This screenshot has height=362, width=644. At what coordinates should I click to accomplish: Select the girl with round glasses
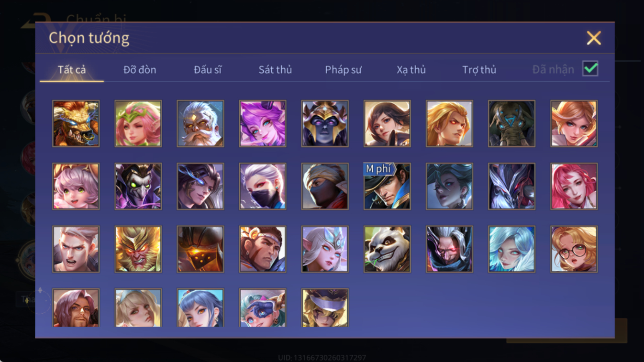[x=574, y=249]
